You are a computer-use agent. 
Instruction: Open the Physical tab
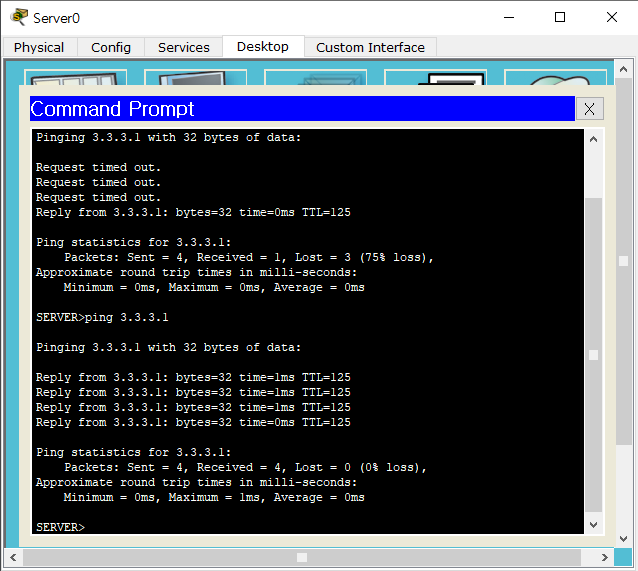(x=39, y=47)
